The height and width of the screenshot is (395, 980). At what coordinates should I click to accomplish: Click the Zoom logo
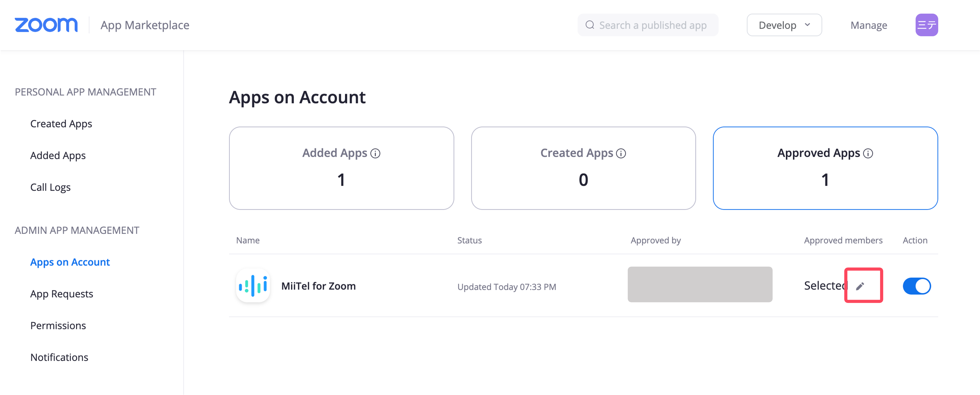[x=46, y=25]
